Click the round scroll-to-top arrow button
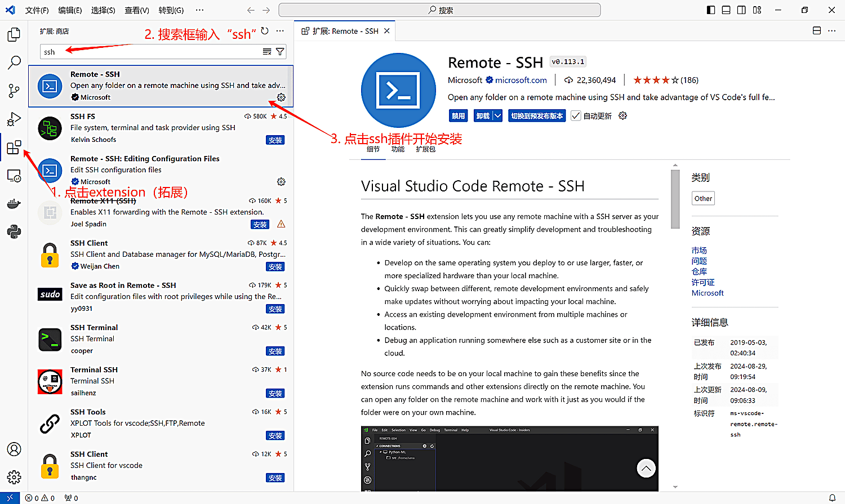This screenshot has width=845, height=504. pos(646,468)
